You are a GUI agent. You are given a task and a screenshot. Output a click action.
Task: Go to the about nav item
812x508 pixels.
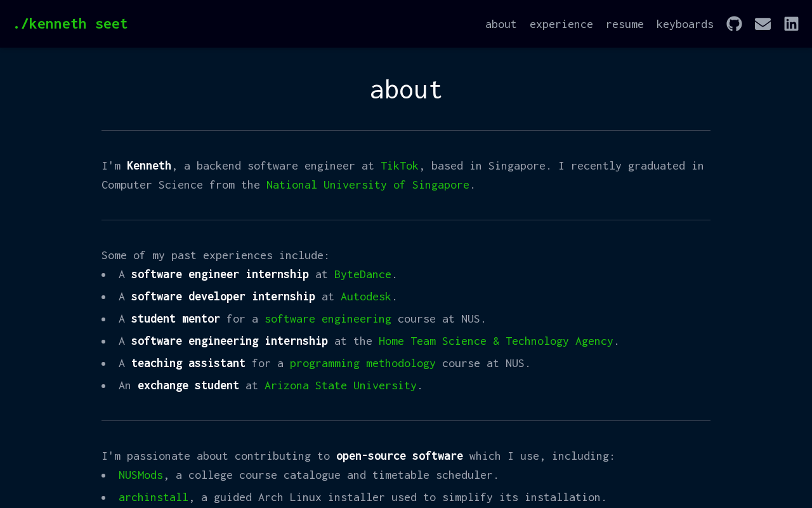(501, 24)
